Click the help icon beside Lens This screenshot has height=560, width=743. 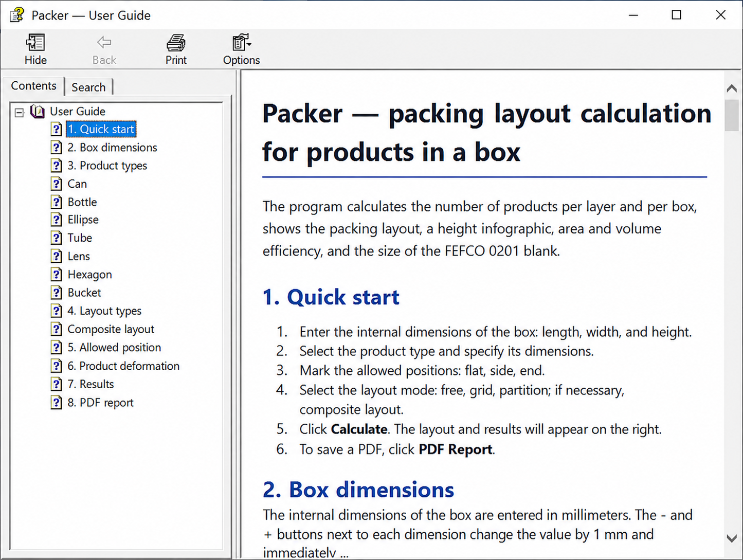57,256
